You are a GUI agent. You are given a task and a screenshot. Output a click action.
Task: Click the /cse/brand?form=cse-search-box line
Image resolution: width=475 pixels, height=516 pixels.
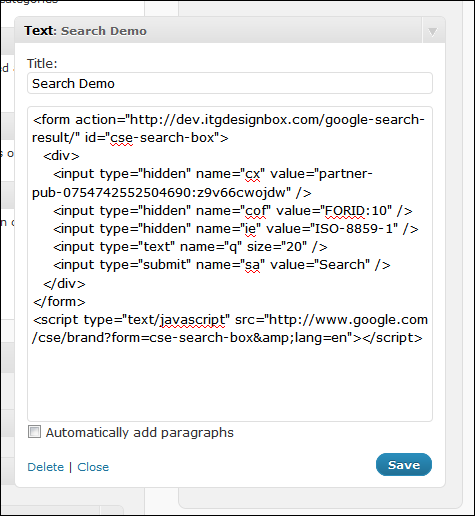[227, 338]
